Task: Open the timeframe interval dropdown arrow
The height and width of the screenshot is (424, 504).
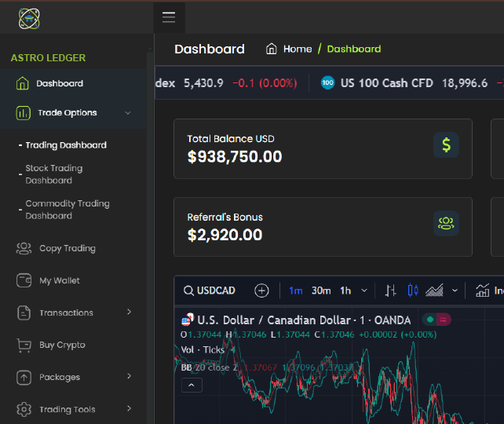Action: 363,291
